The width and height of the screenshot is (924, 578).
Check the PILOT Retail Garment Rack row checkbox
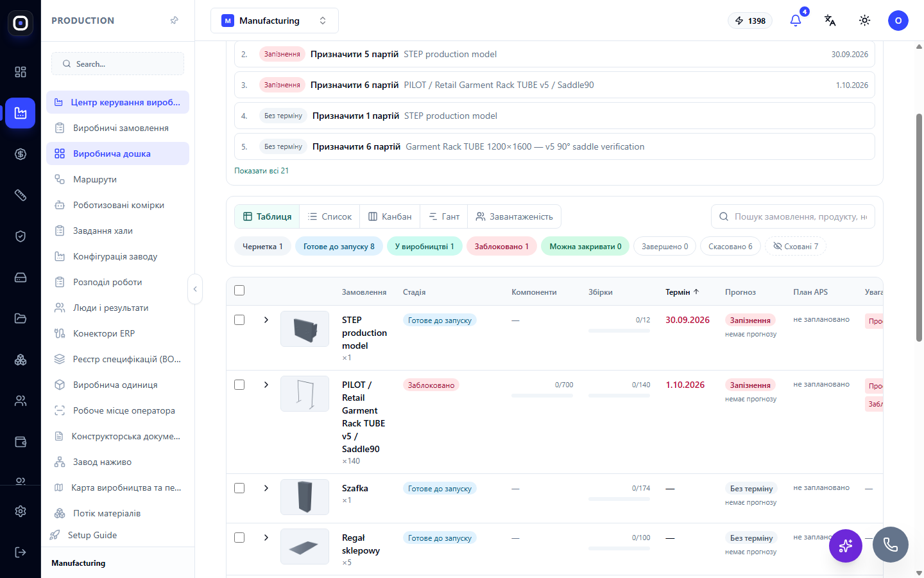[239, 385]
